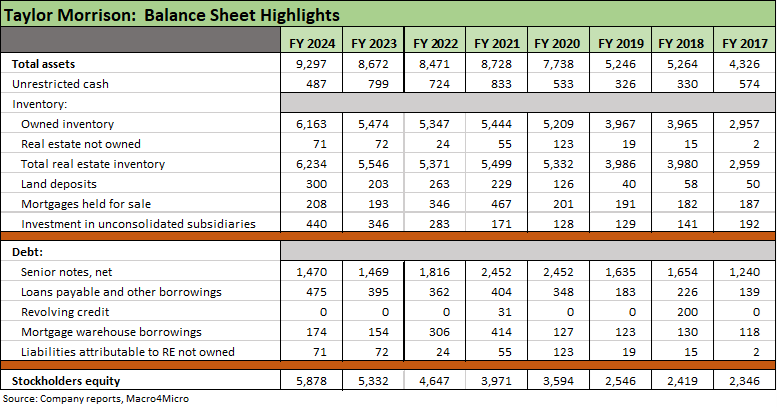Select FY 2024 loans payable value 475
The width and height of the screenshot is (777, 408).
point(316,291)
